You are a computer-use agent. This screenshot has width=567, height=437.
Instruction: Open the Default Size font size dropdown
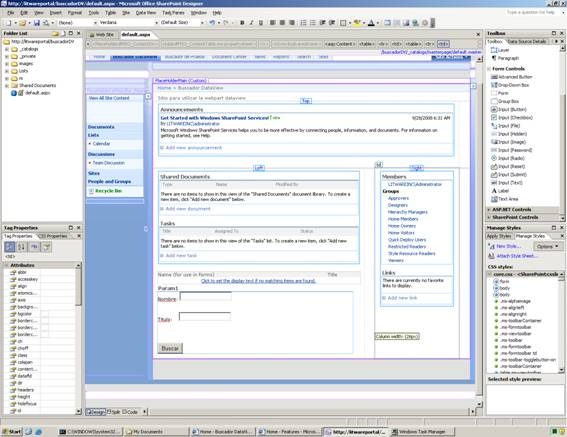pyautogui.click(x=202, y=23)
